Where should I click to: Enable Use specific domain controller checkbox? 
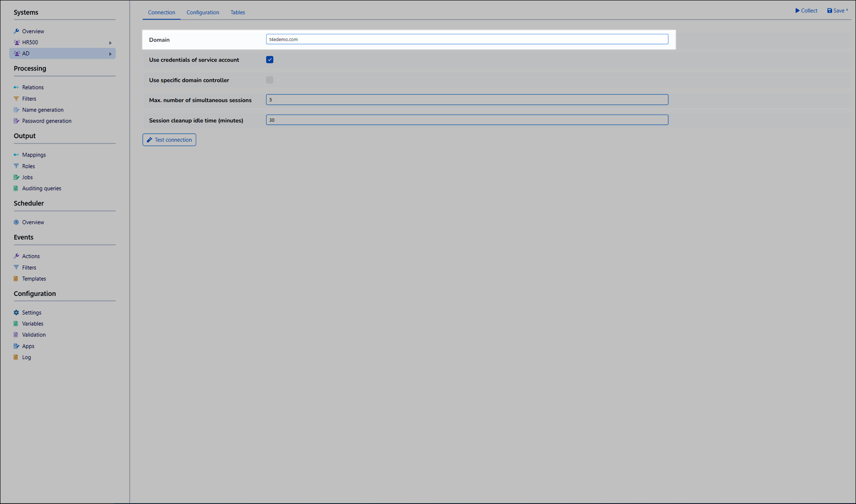coord(270,80)
